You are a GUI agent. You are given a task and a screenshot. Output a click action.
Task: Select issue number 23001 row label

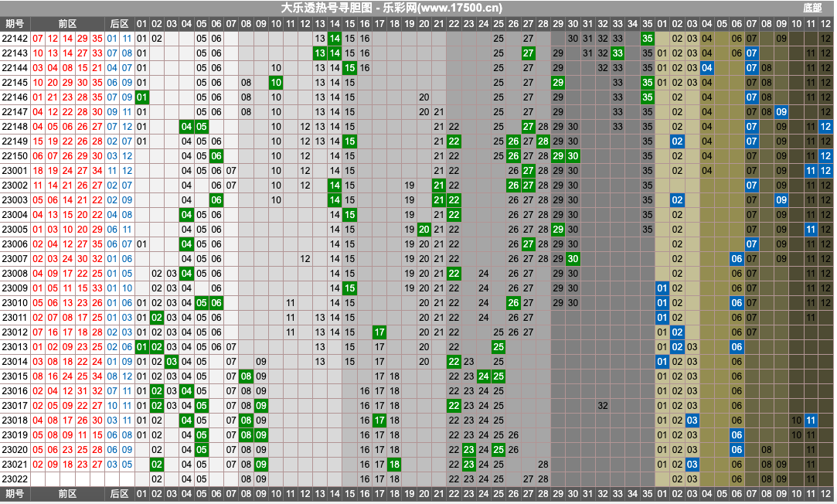tap(15, 171)
